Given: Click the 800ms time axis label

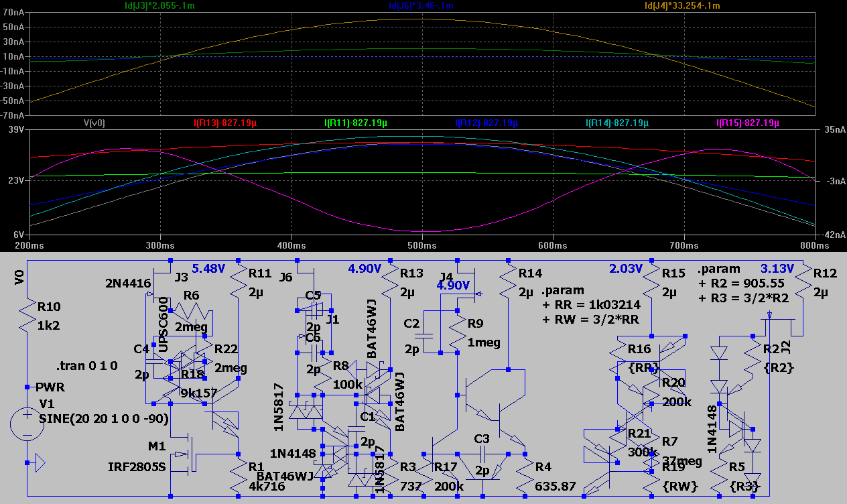Looking at the screenshot, I should coord(814,247).
